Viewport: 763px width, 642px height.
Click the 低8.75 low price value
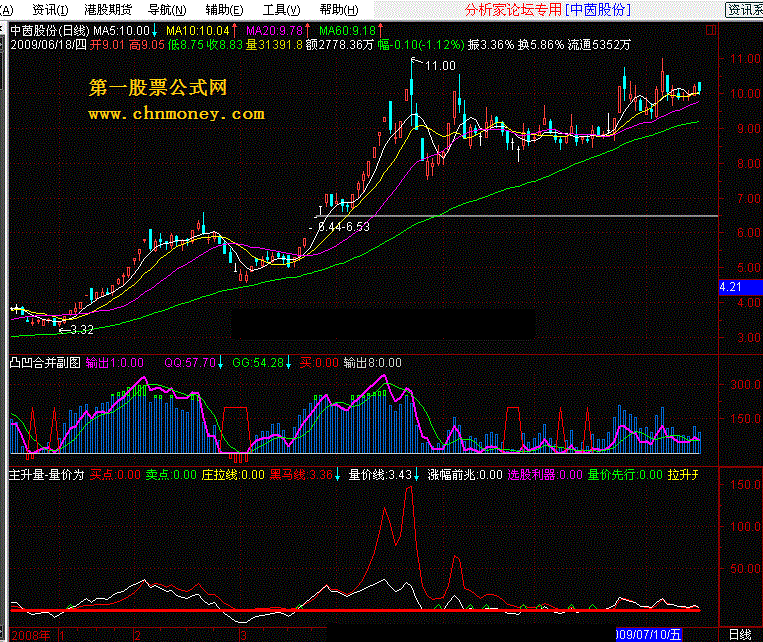click(x=186, y=45)
